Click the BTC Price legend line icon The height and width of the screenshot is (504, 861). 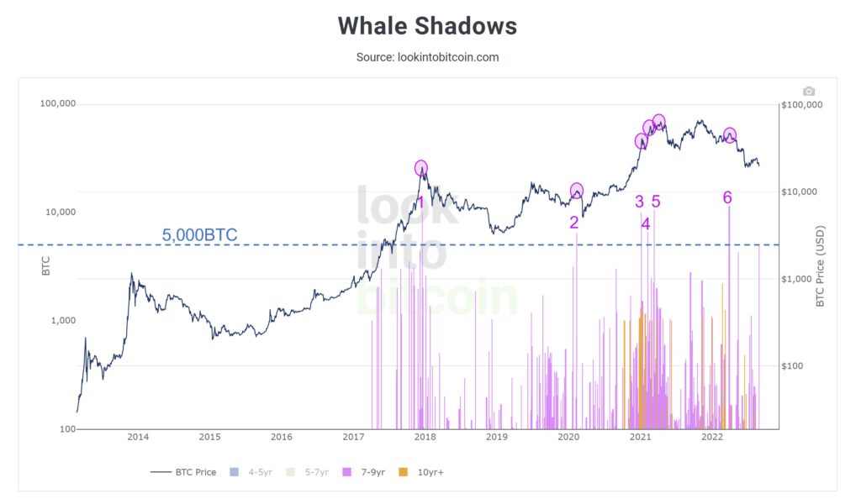click(x=160, y=472)
